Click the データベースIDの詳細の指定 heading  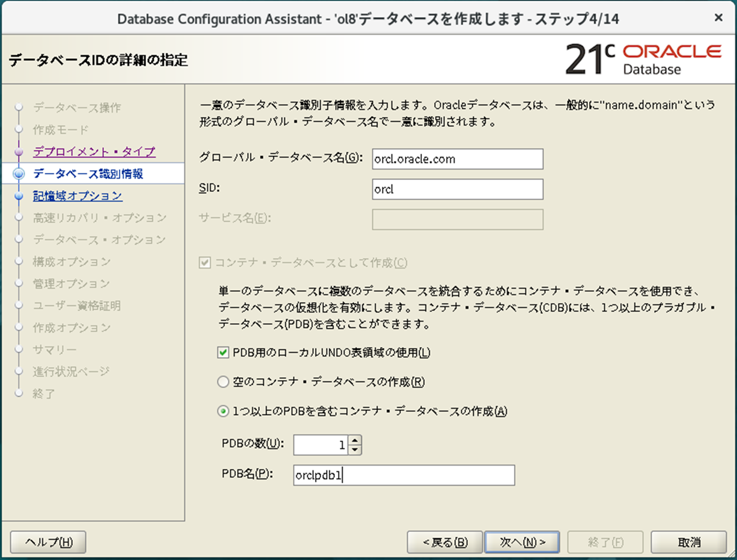coord(98,60)
